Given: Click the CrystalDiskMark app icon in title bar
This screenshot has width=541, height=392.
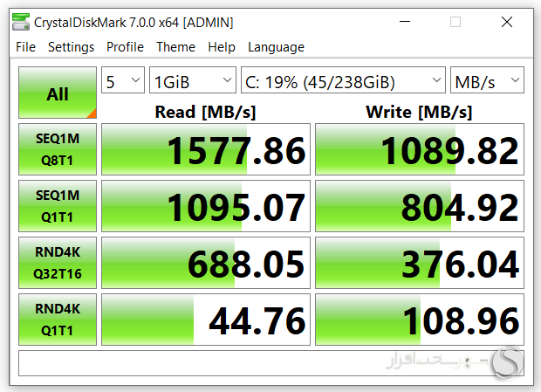Looking at the screenshot, I should (21, 22).
